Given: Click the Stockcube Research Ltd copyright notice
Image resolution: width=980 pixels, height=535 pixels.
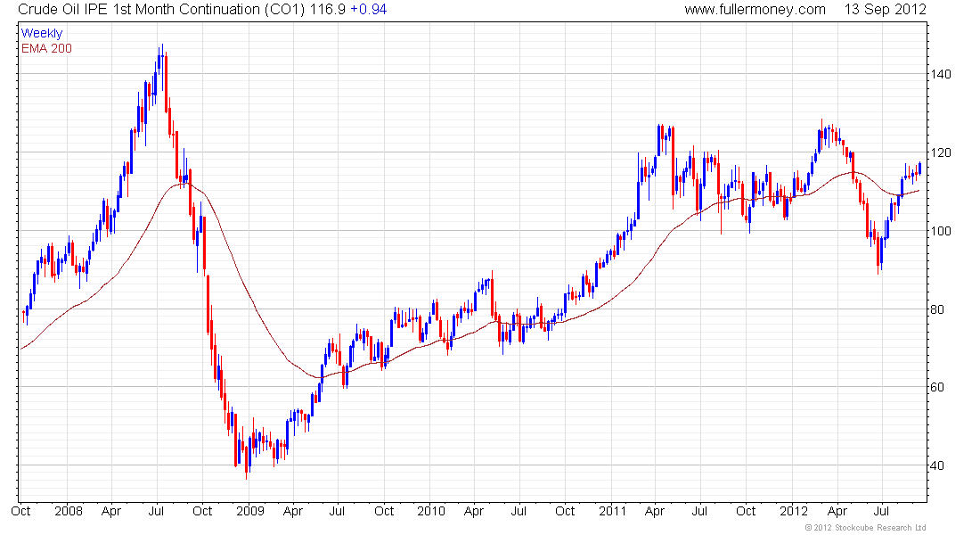Looking at the screenshot, I should tap(865, 528).
